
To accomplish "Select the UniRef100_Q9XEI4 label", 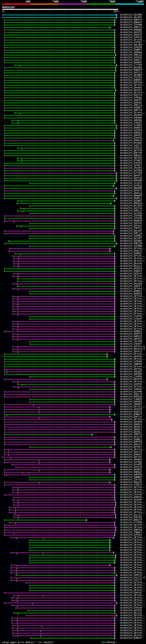I will [131, 191].
